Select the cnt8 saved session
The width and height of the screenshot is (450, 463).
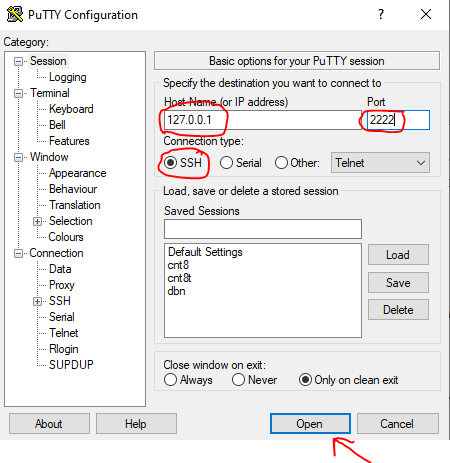(x=178, y=265)
